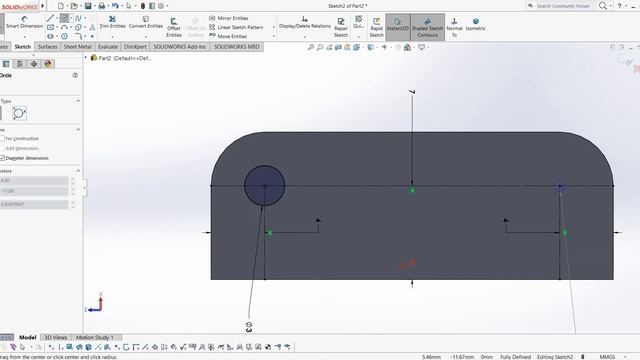The height and width of the screenshot is (360, 640).
Task: Switch to the Sheet Metal tab
Action: coord(77,47)
